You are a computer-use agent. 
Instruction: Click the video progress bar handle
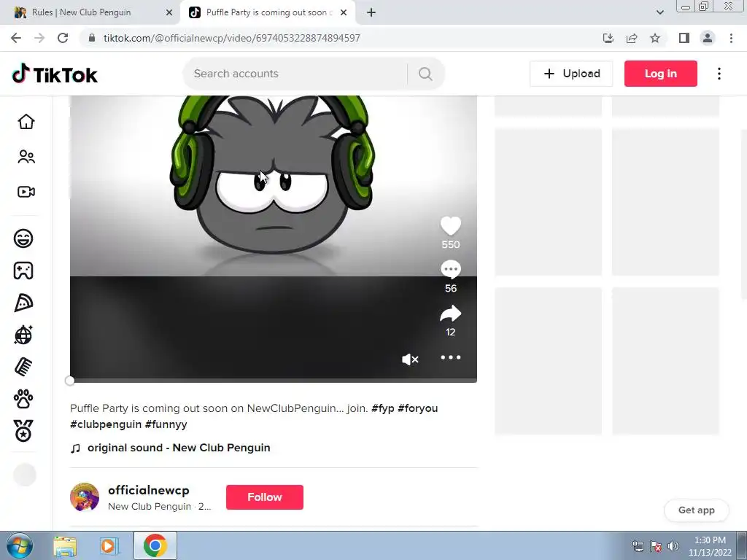click(x=69, y=381)
